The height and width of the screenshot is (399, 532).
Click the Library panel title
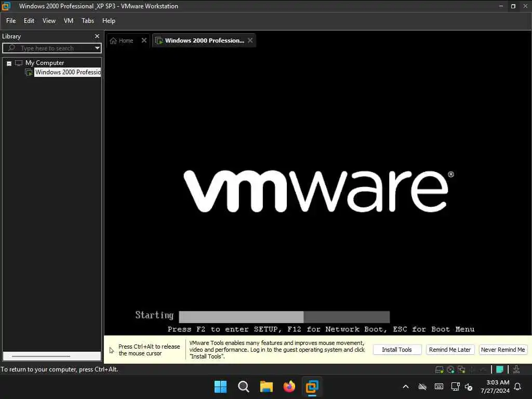click(x=11, y=36)
